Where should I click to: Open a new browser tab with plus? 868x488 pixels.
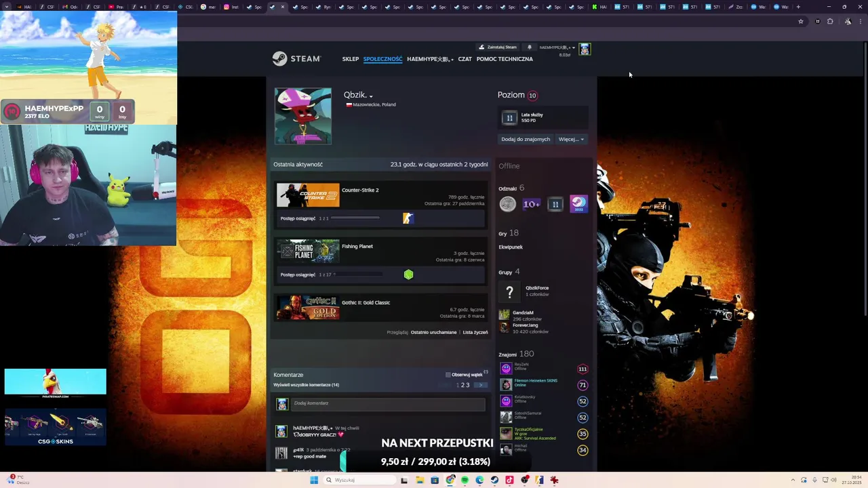pos(798,7)
